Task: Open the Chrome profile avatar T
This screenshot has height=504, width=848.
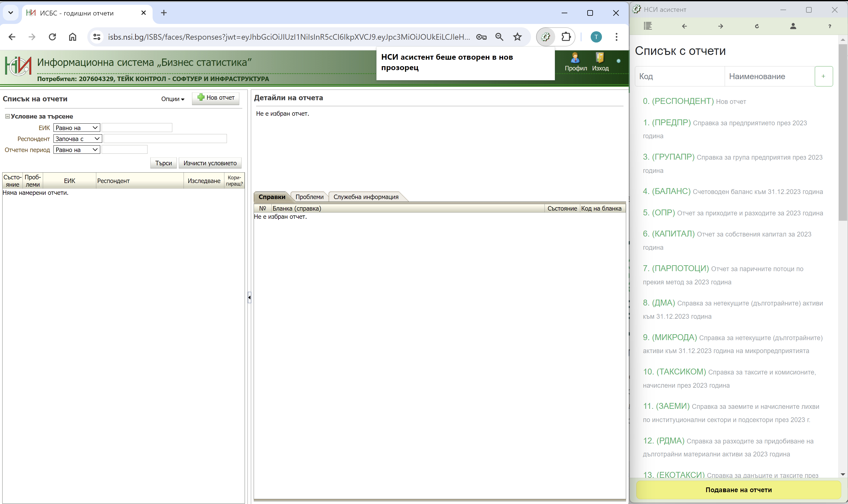Action: (596, 37)
